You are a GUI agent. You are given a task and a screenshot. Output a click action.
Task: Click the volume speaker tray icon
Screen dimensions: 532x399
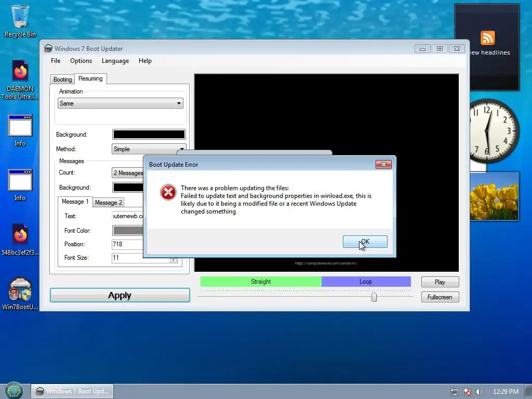click(x=479, y=392)
